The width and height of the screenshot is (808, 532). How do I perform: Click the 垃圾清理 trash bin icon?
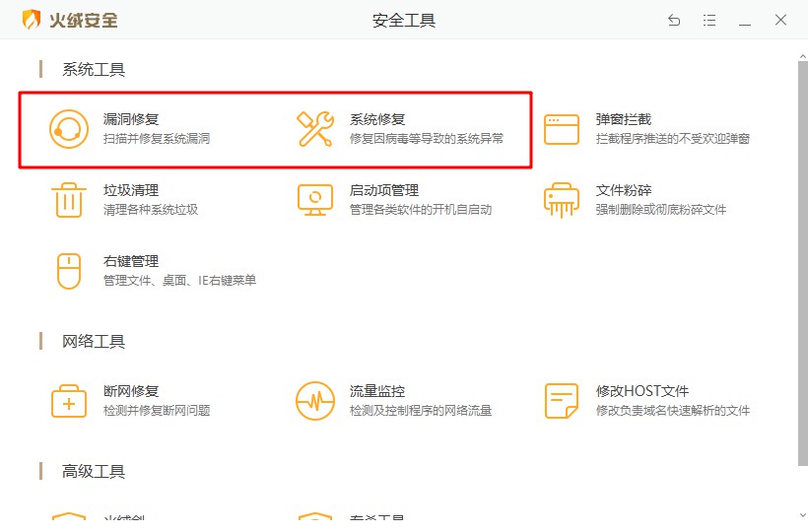point(69,200)
